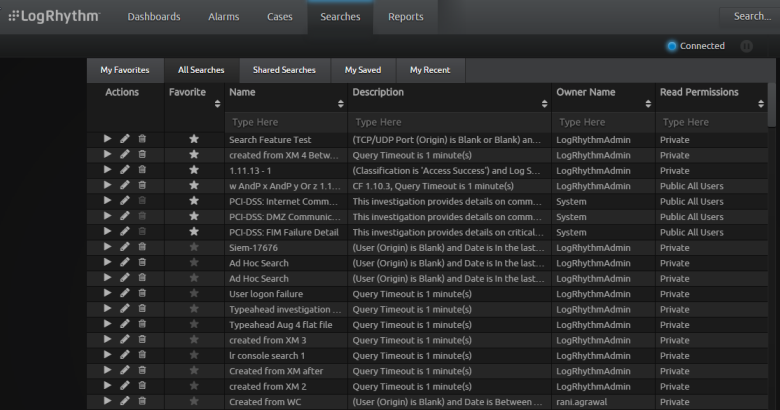Open the My Recent tab
This screenshot has width=780, height=410.
pos(430,70)
